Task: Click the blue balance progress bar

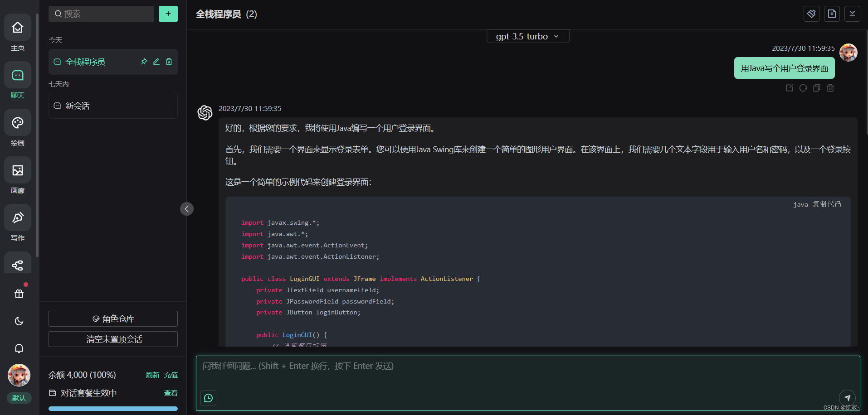Action: tap(113, 409)
